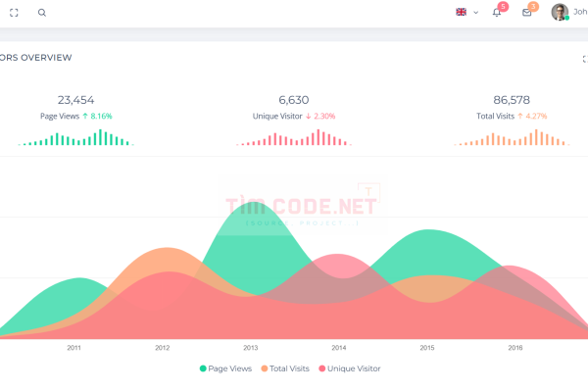Click the 6,630 unique visitor figure
This screenshot has height=392, width=588.
tap(294, 100)
